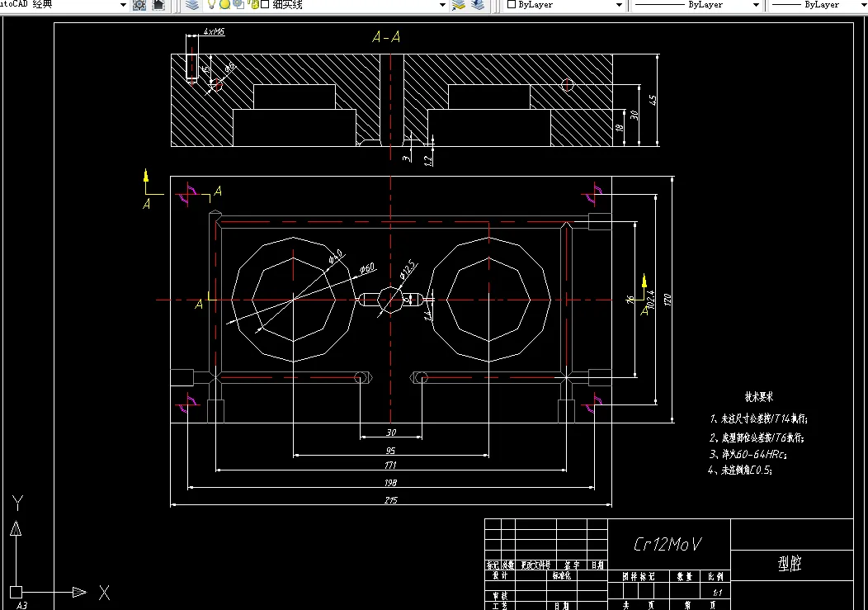Open Workspace Settings gear icon
The height and width of the screenshot is (610, 868).
139,5
